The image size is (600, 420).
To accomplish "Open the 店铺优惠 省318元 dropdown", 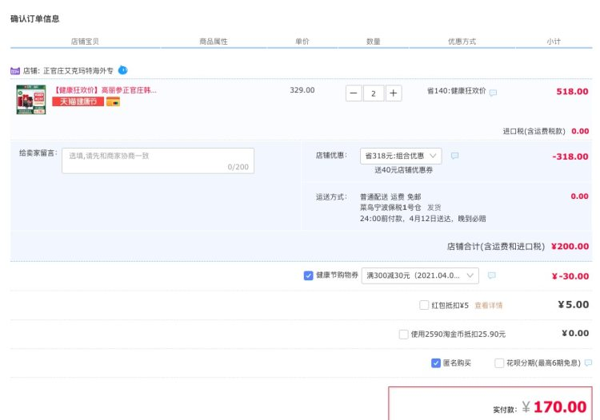I will click(401, 156).
